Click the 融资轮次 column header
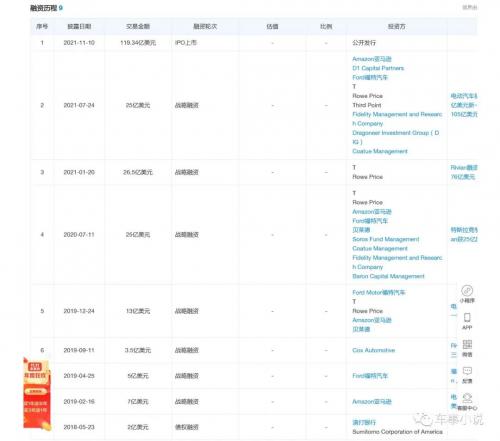This screenshot has width=500, height=441. (x=205, y=26)
